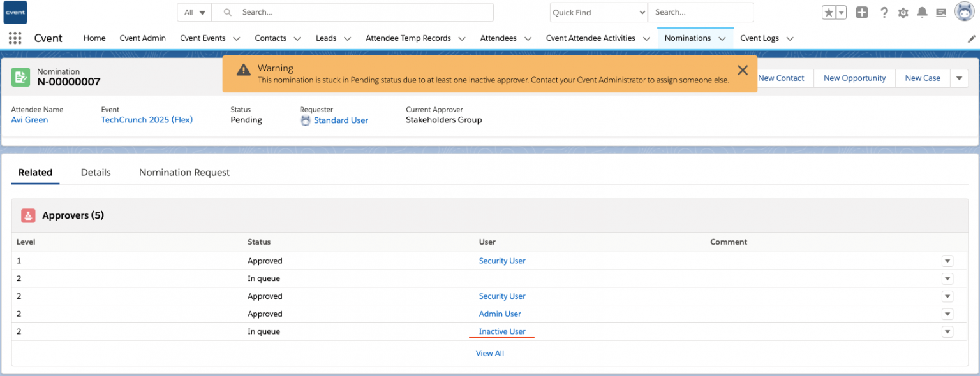The width and height of the screenshot is (980, 376).
Task: Open the Nomination Request tab
Action: [184, 172]
